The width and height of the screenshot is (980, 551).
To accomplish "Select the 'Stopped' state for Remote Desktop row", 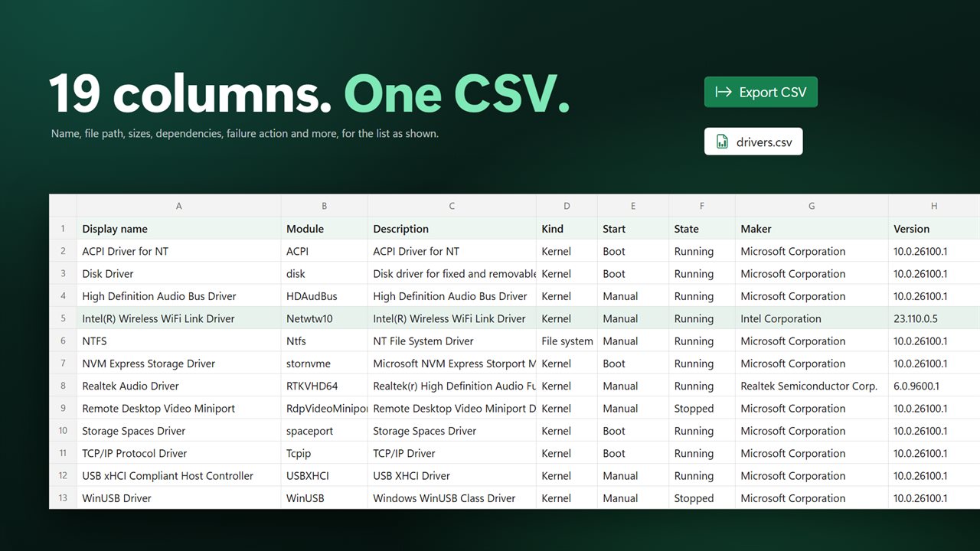I will [702, 409].
